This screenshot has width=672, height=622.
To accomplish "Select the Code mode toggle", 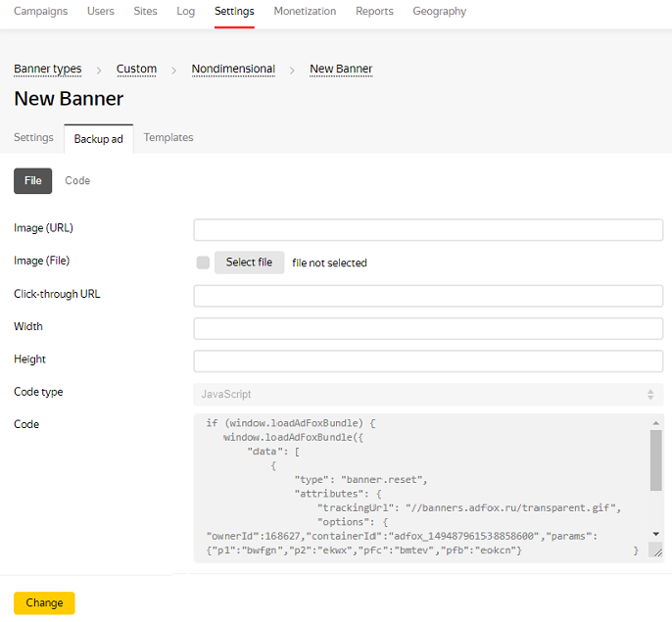I will click(77, 180).
